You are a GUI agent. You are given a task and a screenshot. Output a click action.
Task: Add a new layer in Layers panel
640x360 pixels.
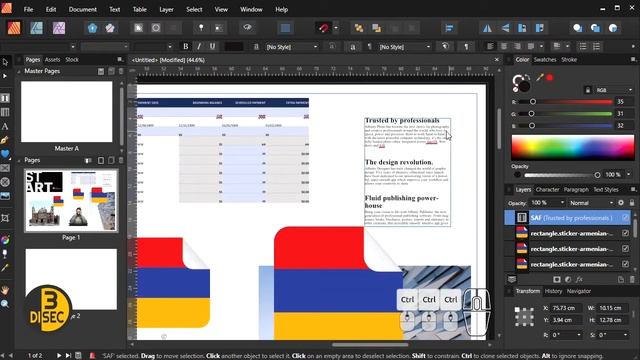[621, 280]
